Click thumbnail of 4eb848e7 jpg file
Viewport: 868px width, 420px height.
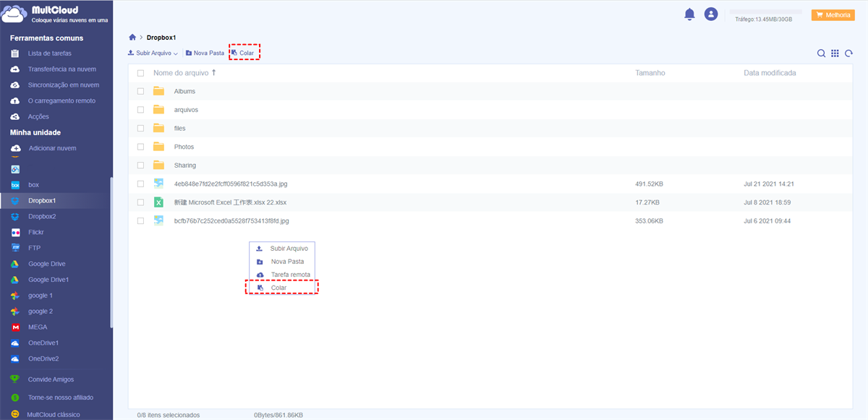(x=158, y=184)
